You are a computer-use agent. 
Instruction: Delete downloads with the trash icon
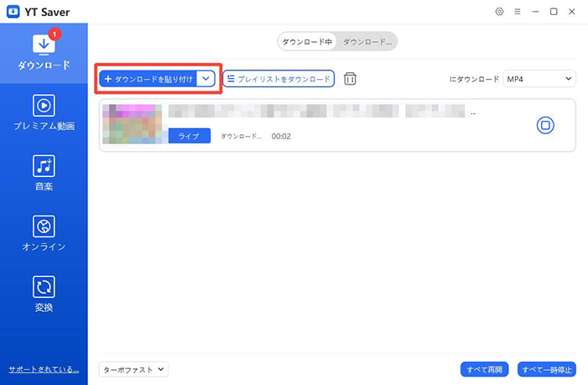[350, 79]
